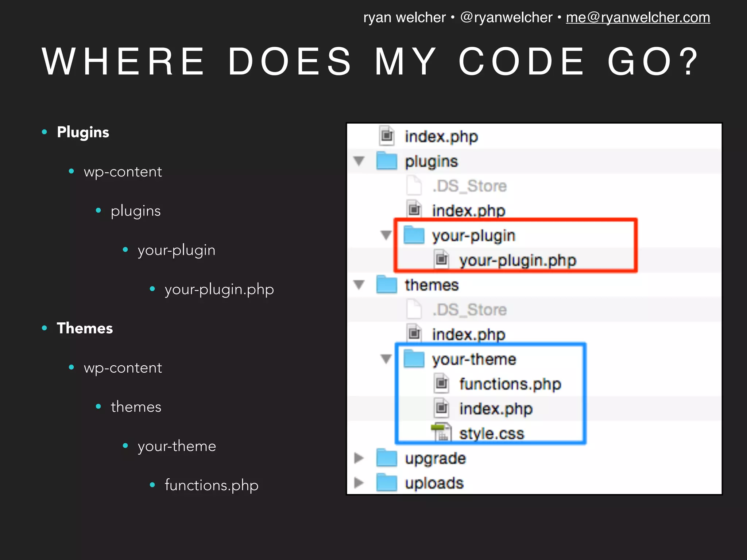Click the index.php file icon under plugins
This screenshot has width=747, height=560.
(414, 209)
